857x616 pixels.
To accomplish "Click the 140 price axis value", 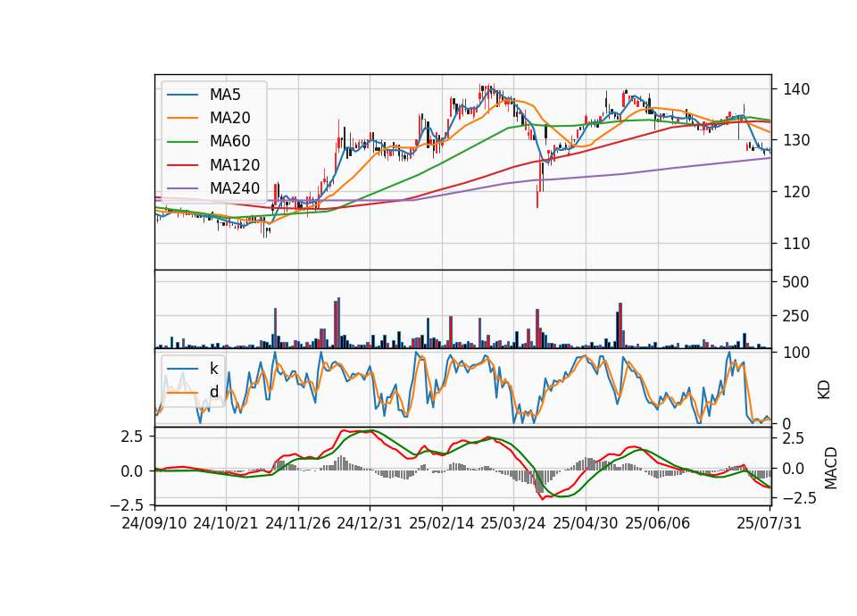I will (796, 89).
